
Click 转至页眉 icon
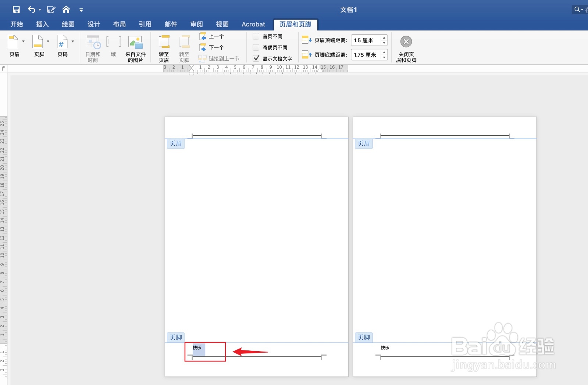coord(164,42)
